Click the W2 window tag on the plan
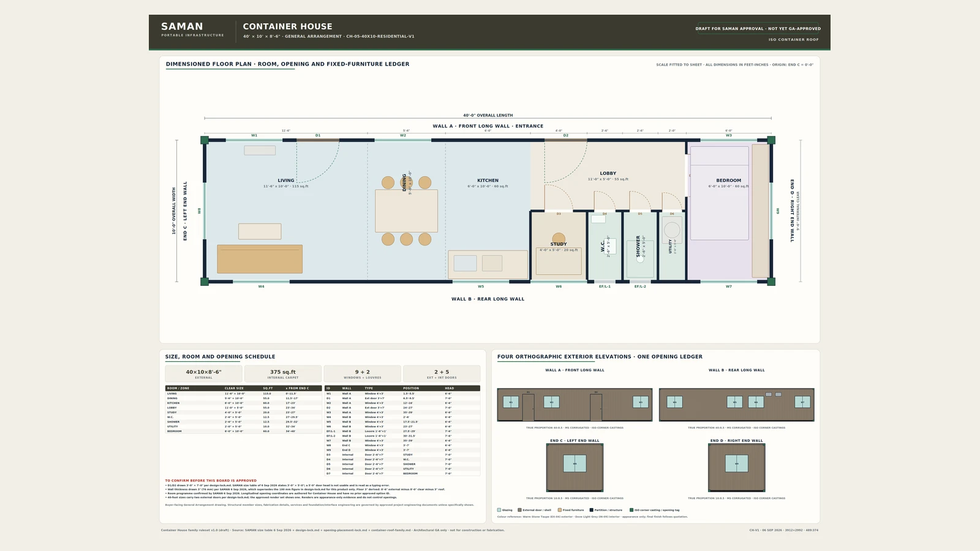980x551 pixels. click(403, 135)
